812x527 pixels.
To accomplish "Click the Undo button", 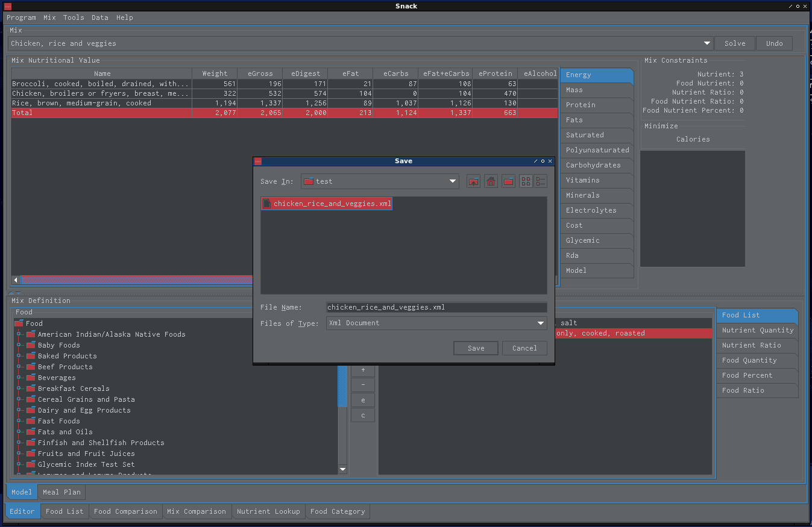I will click(775, 43).
